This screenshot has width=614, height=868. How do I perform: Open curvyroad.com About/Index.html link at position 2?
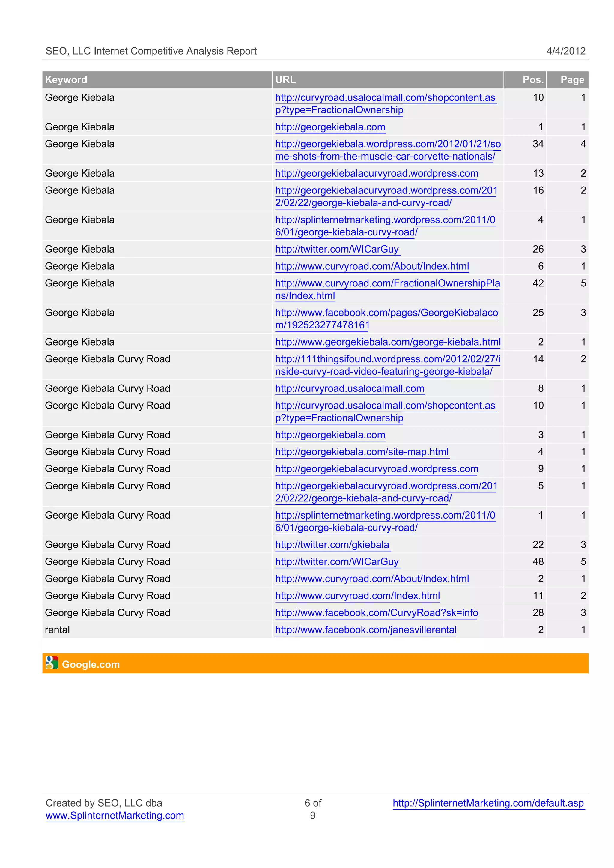coord(372,579)
